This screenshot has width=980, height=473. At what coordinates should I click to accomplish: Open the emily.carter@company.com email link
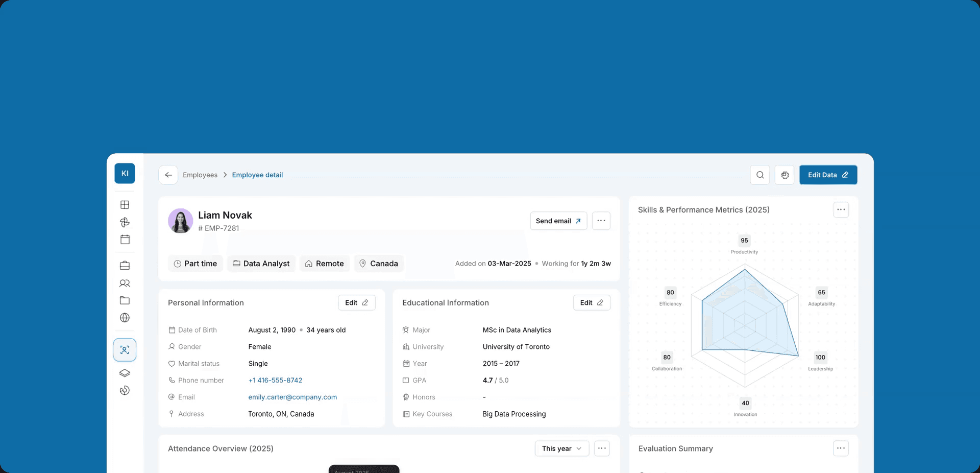click(x=292, y=397)
